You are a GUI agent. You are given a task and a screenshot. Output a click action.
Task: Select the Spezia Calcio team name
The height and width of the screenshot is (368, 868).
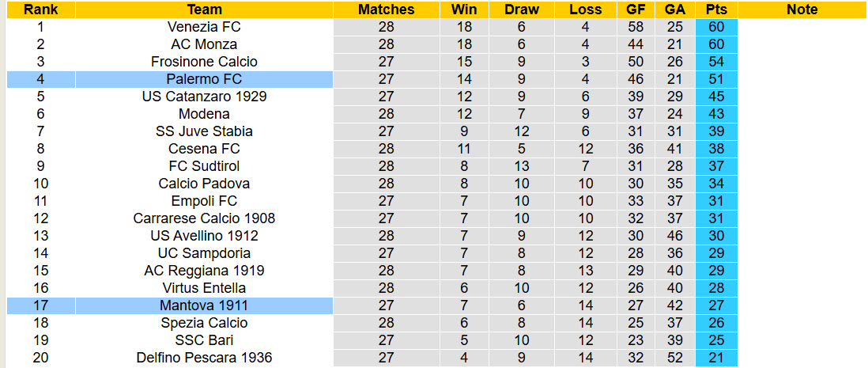click(x=204, y=323)
